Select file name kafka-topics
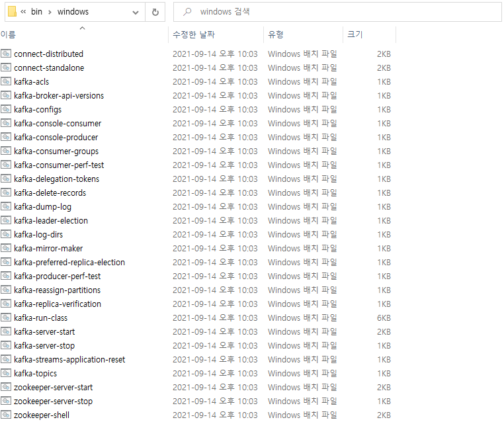504x422 pixels. 35,373
